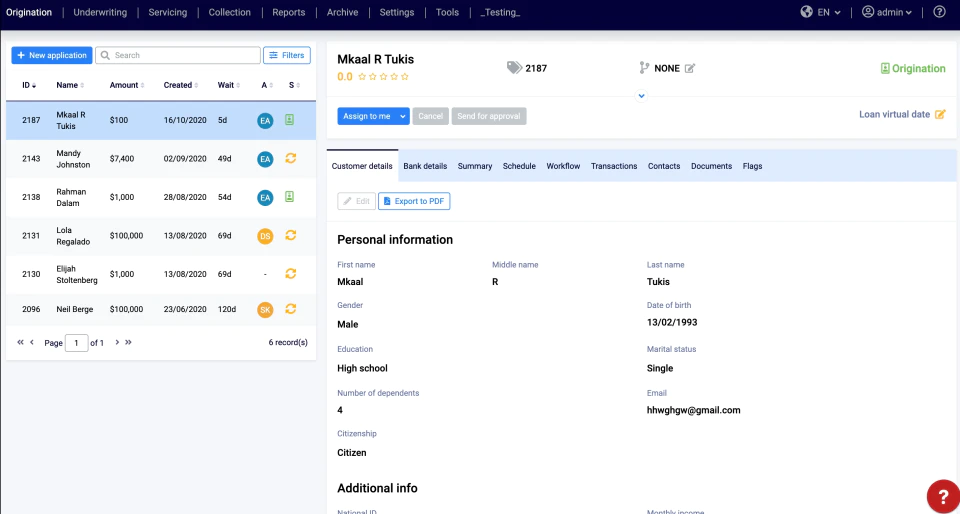Click Export to PDF button
The width and height of the screenshot is (960, 514).
[x=414, y=201]
